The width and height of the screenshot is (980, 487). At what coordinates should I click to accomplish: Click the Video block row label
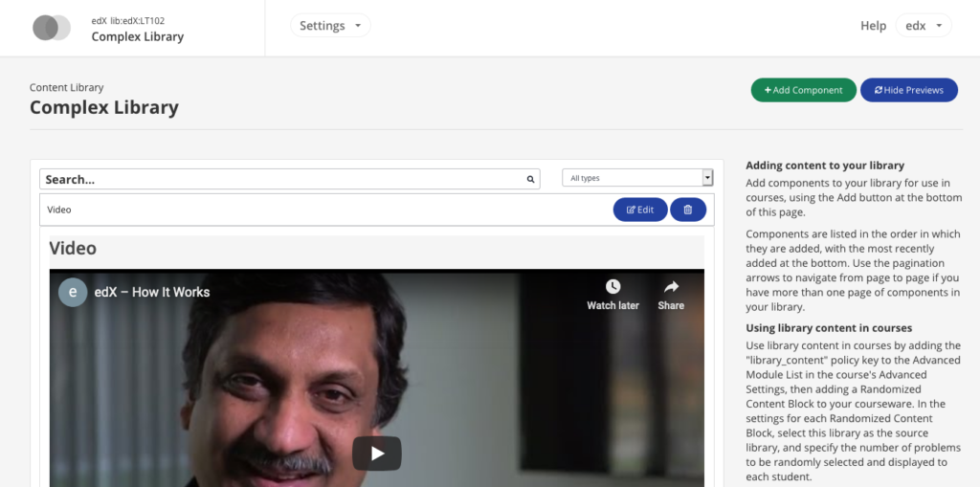[59, 210]
